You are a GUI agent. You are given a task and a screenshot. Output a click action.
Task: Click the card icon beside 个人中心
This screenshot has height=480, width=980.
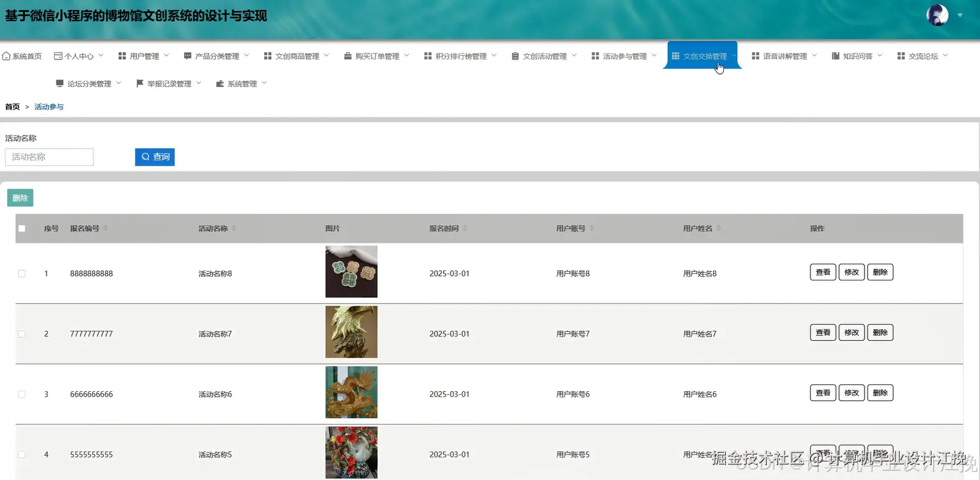click(58, 56)
